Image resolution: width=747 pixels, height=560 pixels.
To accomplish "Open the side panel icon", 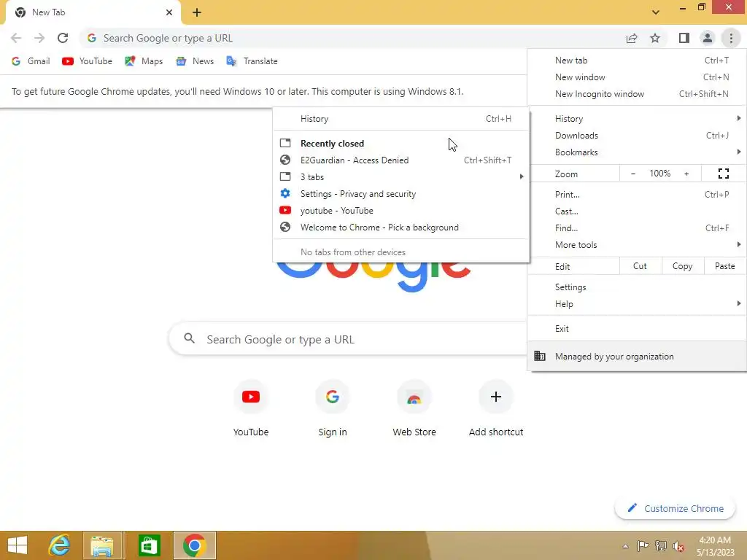I will pos(684,38).
